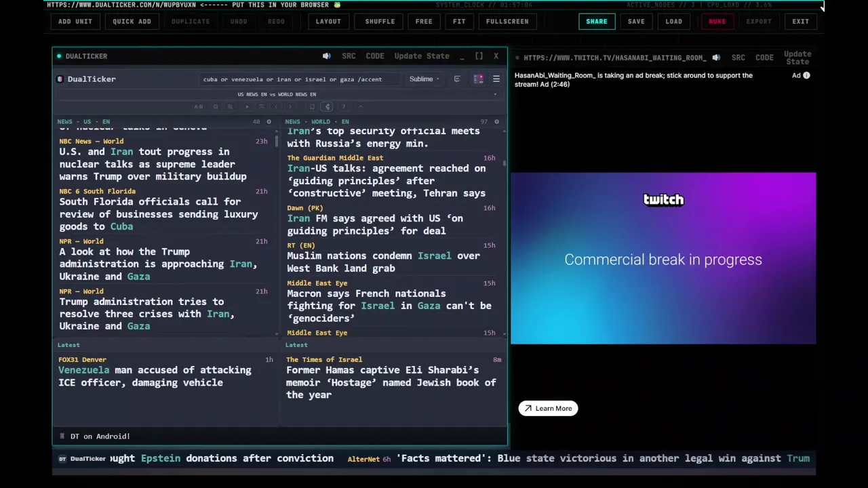Click the zoom in magnifier icon
Screen dimensions: 868x488
click(x=230, y=106)
